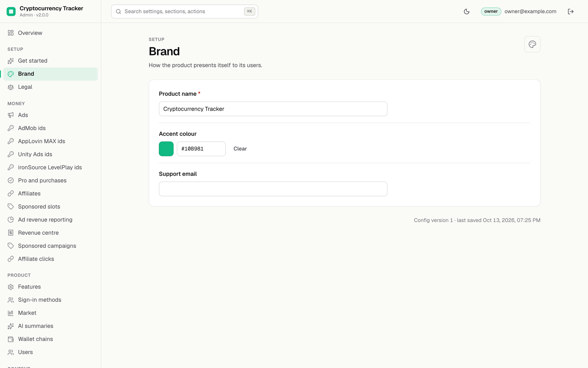This screenshot has width=588, height=368.
Task: Toggle dark mode moon icon
Action: (x=467, y=11)
